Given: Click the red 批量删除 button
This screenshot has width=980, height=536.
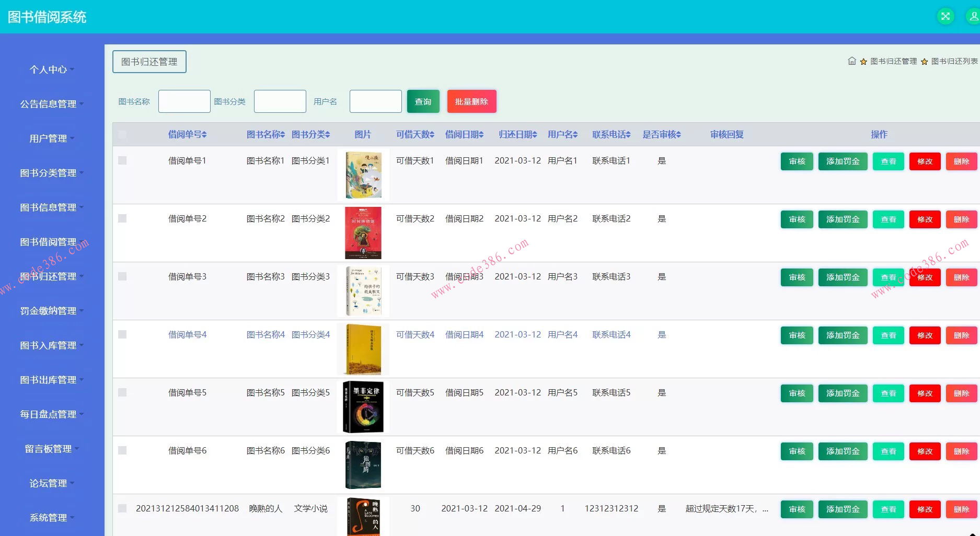Looking at the screenshot, I should point(471,101).
